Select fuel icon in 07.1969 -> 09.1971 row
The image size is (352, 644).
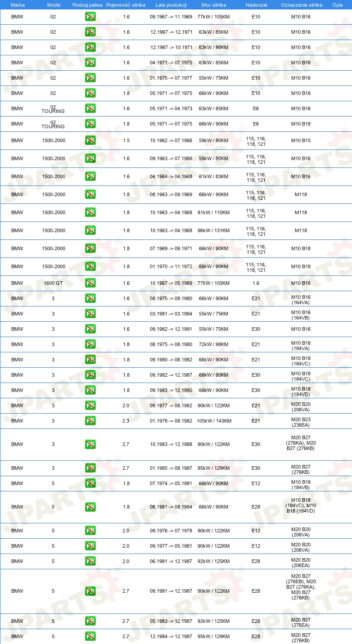90,248
